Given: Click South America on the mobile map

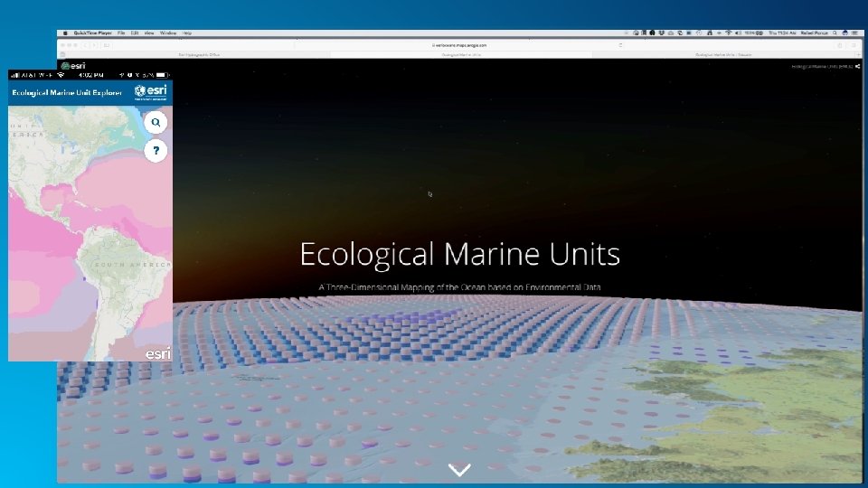Looking at the screenshot, I should pos(131,265).
